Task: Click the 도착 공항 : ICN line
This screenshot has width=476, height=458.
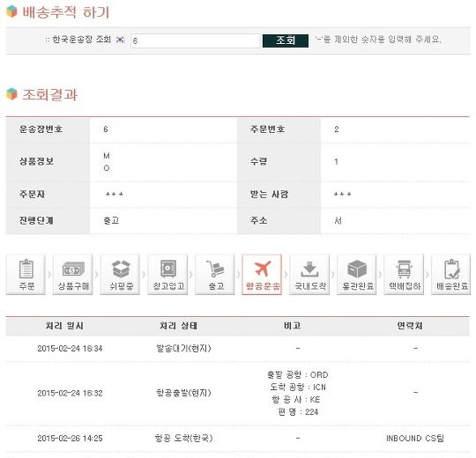Action: tap(298, 387)
